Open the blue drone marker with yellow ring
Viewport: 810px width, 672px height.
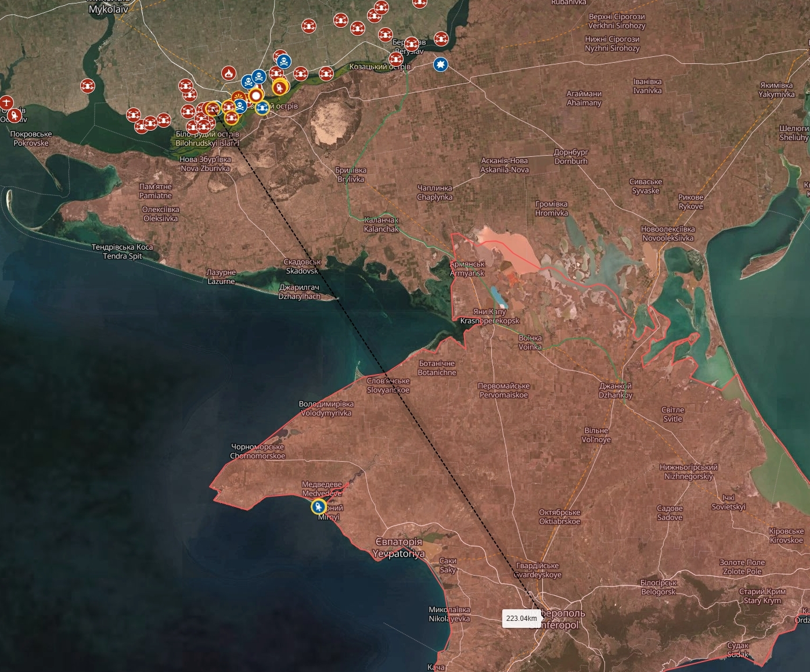[x=262, y=107]
